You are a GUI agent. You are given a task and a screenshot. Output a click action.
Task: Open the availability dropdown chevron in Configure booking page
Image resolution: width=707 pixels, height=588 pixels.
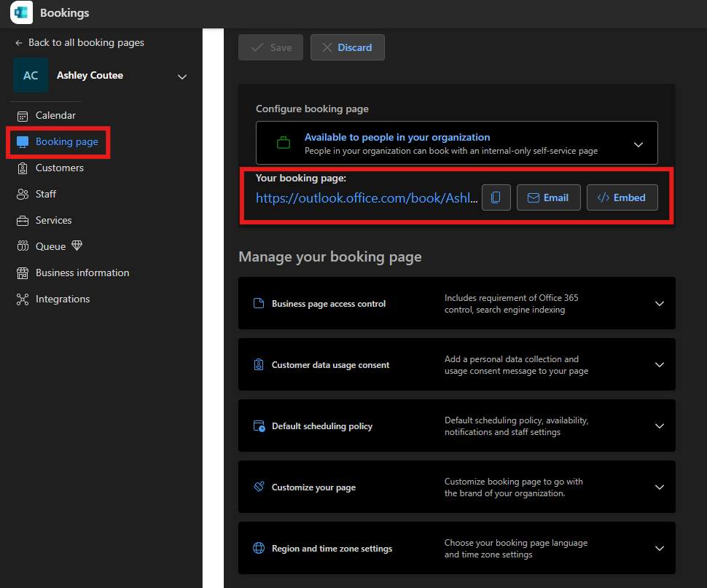point(638,145)
